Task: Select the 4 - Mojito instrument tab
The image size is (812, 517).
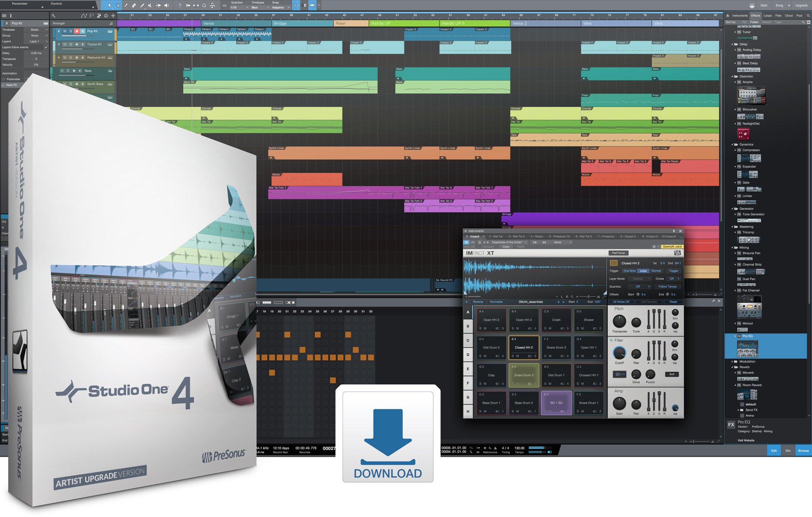Action: pos(537,236)
